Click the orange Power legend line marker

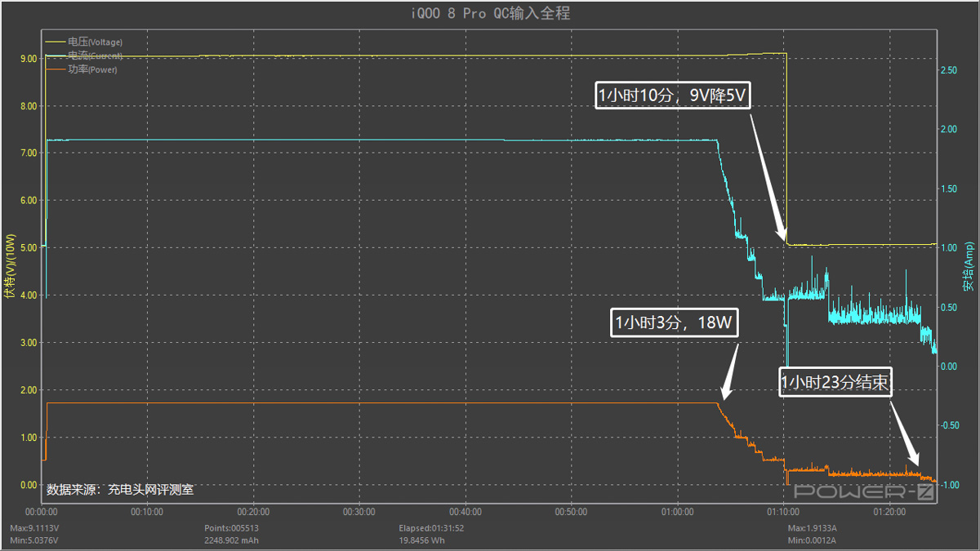[x=56, y=70]
